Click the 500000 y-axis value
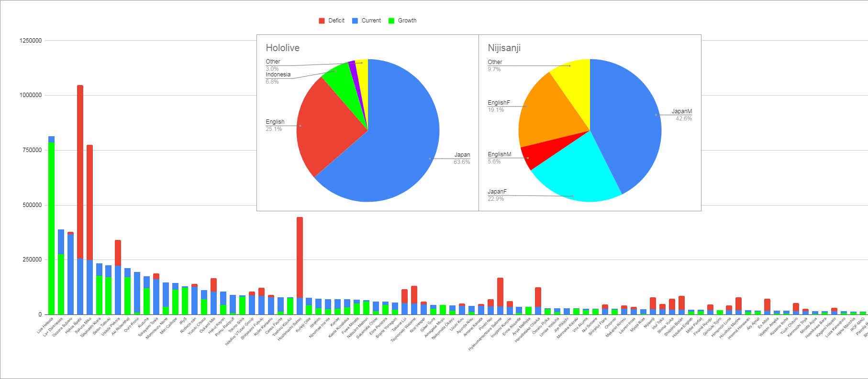The height and width of the screenshot is (379, 868). tap(32, 205)
